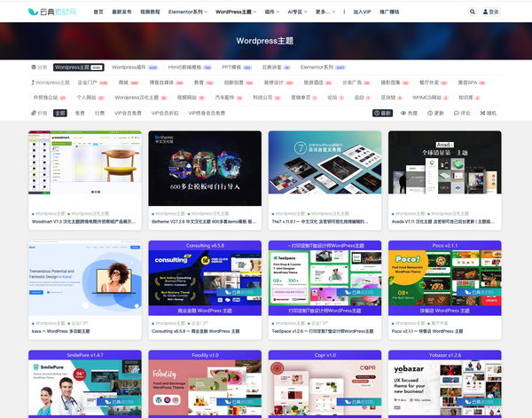Filter by 汽车配件 subcategory
This screenshot has height=418, width=532.
coord(229,98)
